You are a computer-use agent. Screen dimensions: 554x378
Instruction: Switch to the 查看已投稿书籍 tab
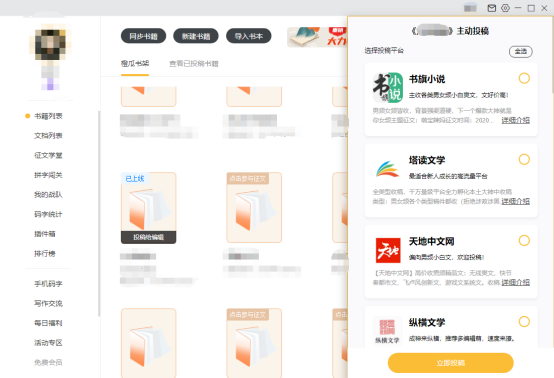(194, 64)
